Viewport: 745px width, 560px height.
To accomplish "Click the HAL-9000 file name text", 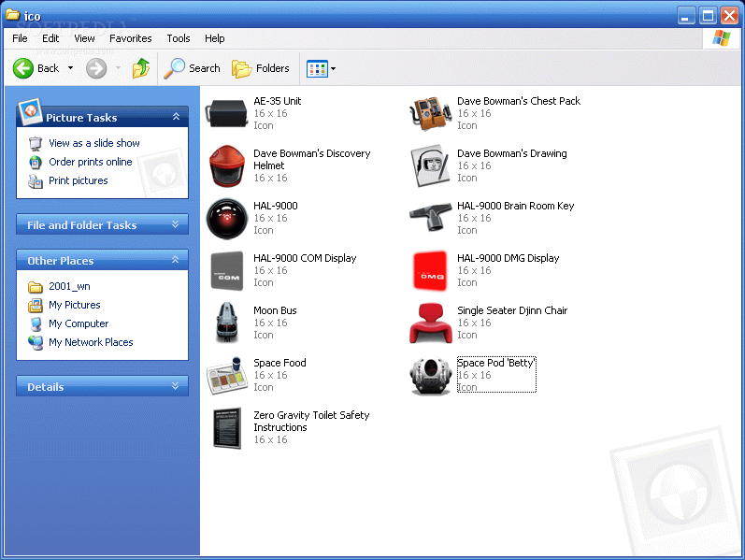I will (x=276, y=206).
